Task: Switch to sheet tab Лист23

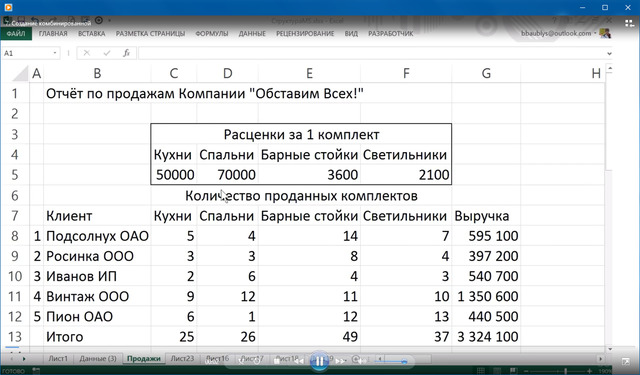Action: pyautogui.click(x=182, y=359)
